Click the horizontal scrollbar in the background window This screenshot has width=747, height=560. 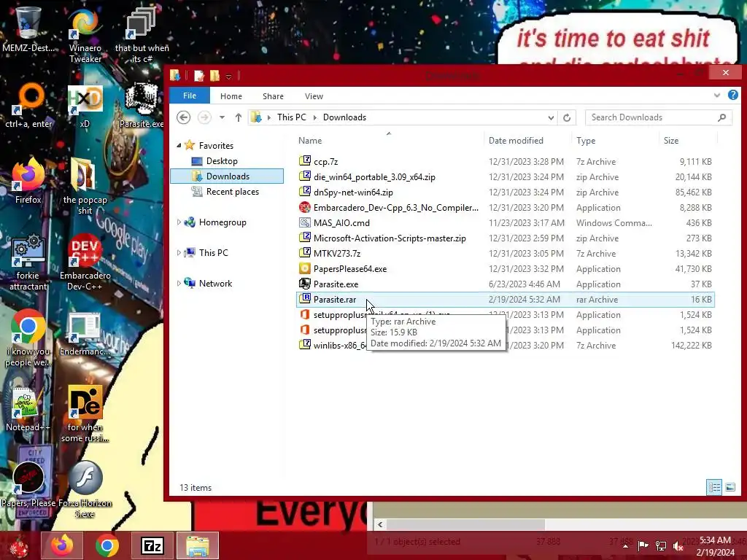coord(465,524)
